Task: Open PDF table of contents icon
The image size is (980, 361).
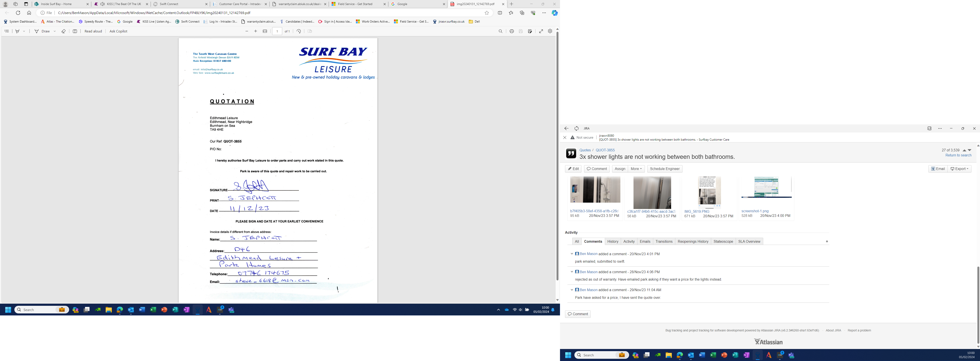Action: (x=7, y=31)
